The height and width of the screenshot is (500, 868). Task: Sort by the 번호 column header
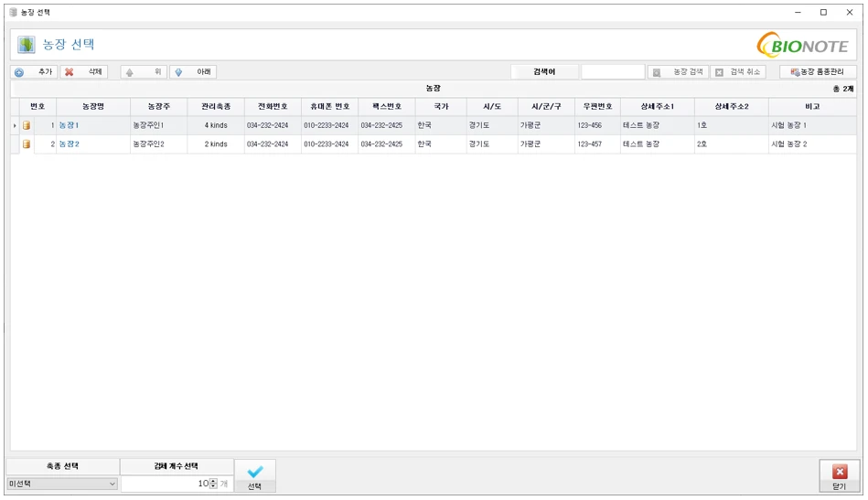(38, 107)
